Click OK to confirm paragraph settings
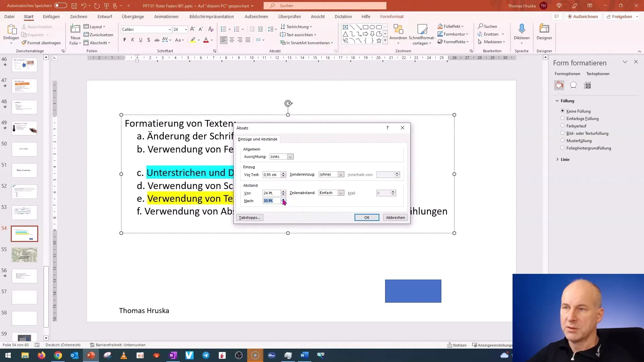Viewport: 644px width, 362px height. (367, 217)
